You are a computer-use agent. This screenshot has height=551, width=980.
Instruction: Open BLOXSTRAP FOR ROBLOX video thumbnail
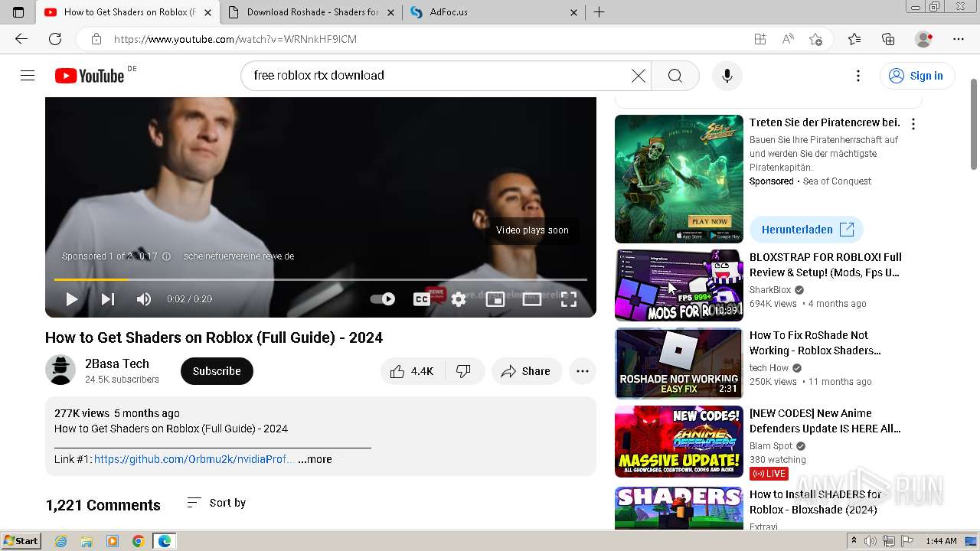pos(678,285)
